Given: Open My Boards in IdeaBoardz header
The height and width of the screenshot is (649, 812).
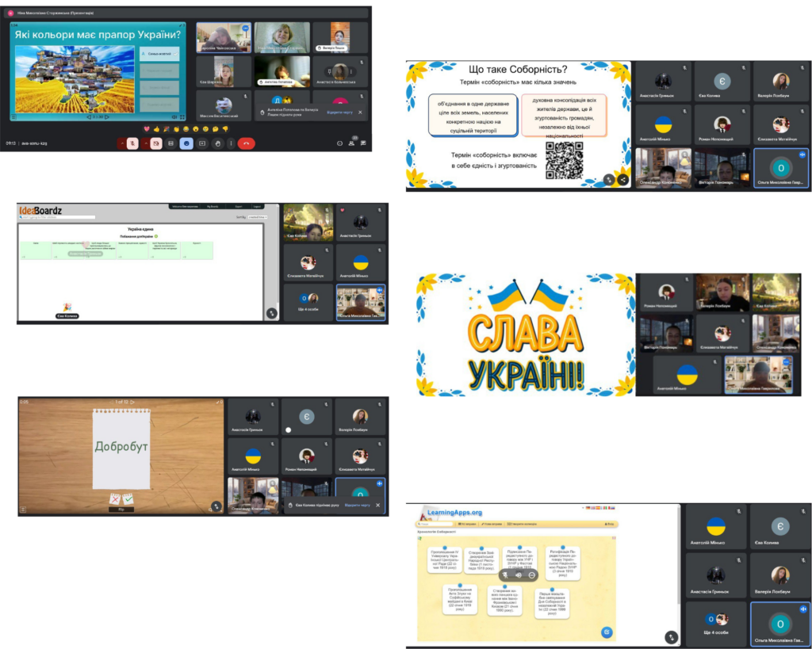Looking at the screenshot, I should click(213, 207).
